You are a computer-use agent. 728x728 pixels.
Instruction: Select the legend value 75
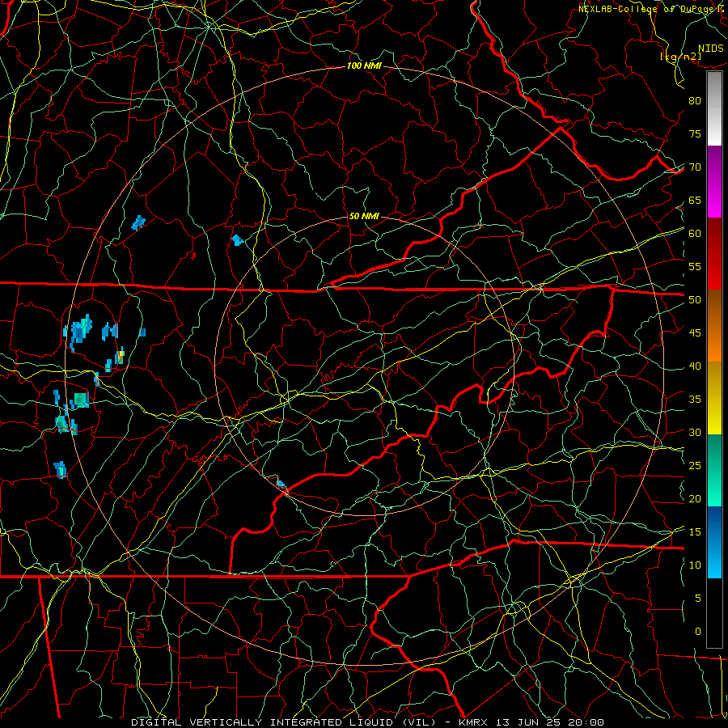[x=695, y=134]
